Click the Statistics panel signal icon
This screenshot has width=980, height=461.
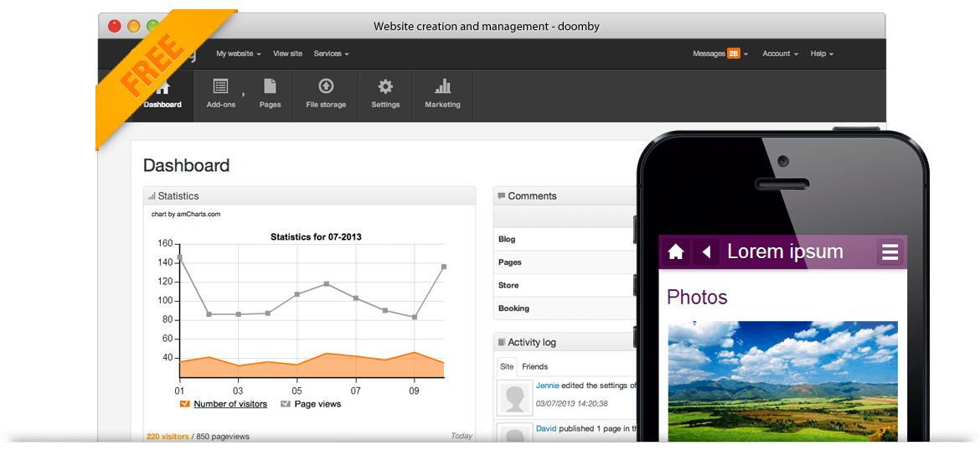point(152,196)
